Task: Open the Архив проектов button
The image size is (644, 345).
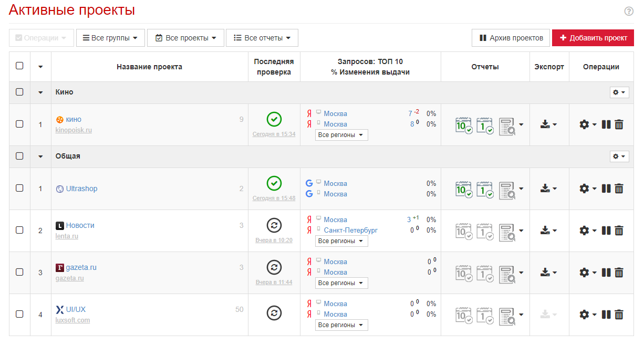Action: [x=511, y=38]
